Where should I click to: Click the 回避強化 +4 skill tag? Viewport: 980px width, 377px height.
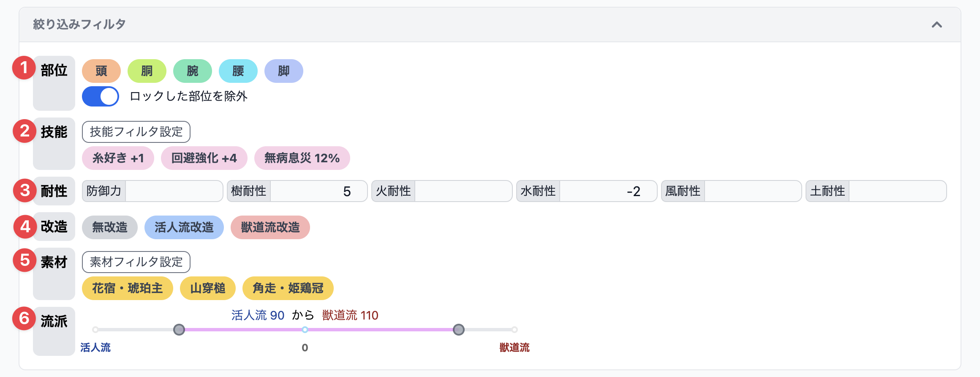[204, 158]
